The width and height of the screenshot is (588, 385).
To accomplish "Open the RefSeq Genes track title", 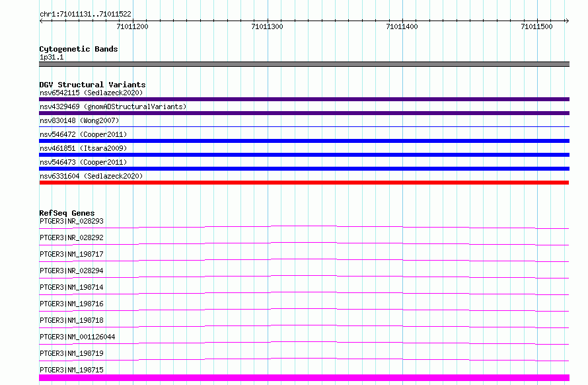I will tap(67, 213).
